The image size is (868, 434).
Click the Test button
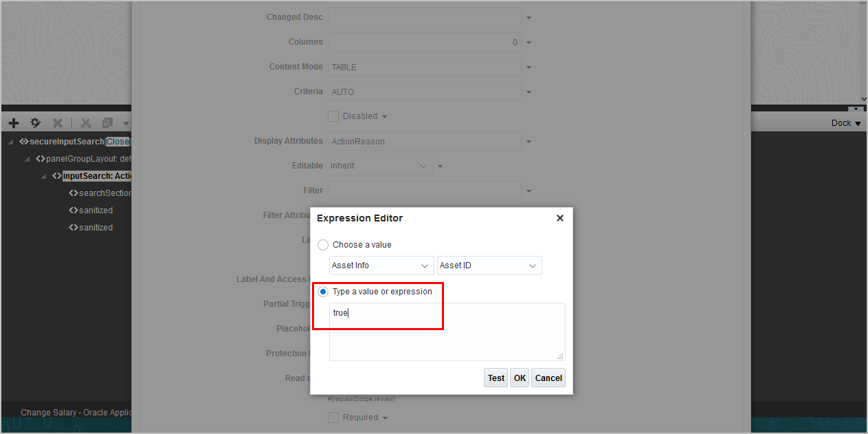(496, 378)
